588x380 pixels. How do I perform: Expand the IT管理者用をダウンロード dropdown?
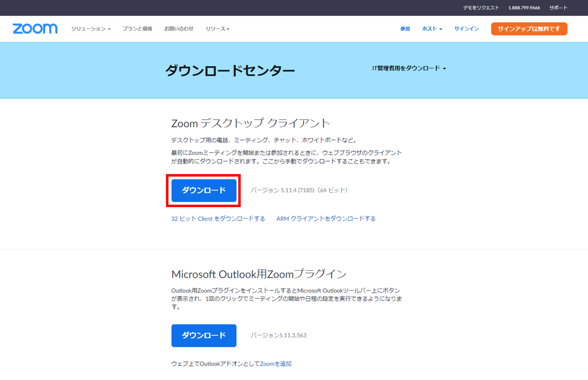click(409, 68)
